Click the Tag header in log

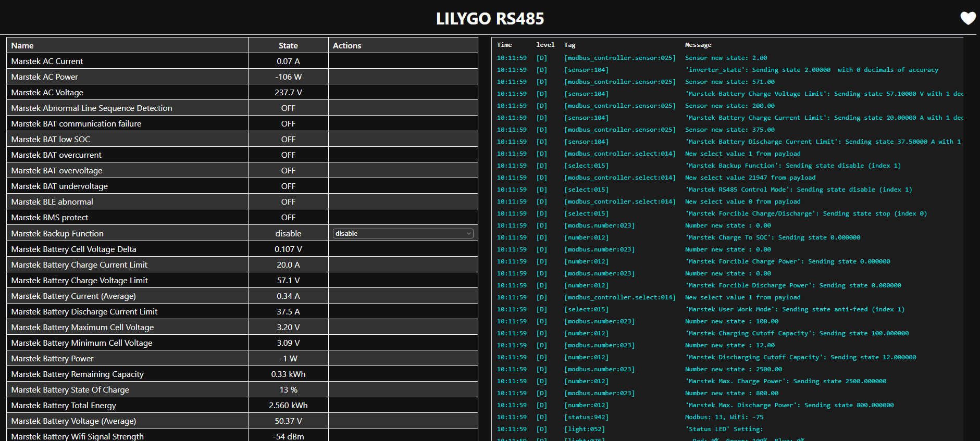[x=569, y=45]
